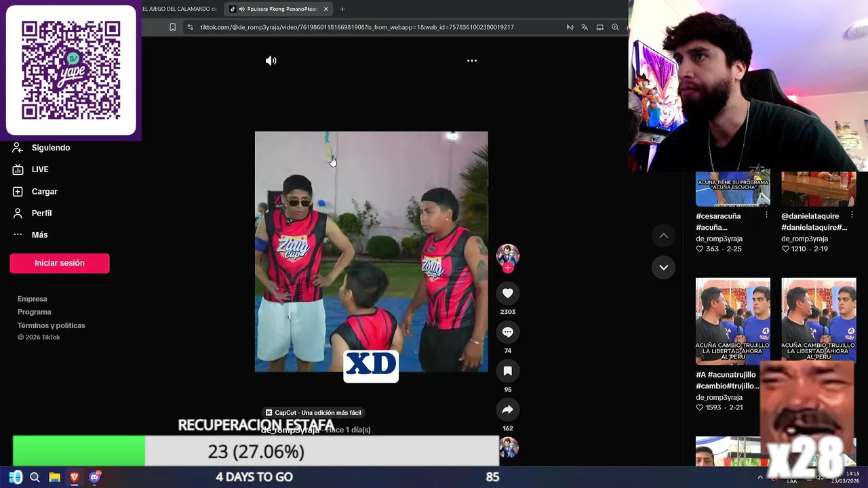Open the Programa footer link
868x488 pixels.
[x=34, y=312]
